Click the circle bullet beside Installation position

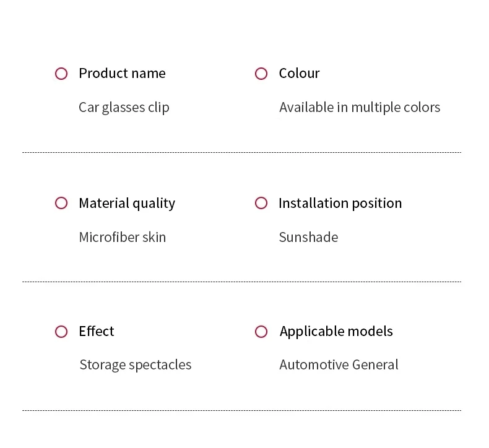pos(261,203)
